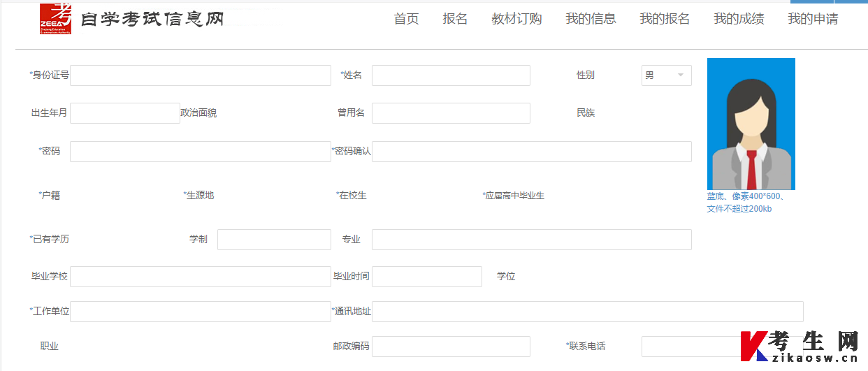This screenshot has height=371, width=868.
Task: Click the ZEEA site logo icon
Action: pos(55,18)
